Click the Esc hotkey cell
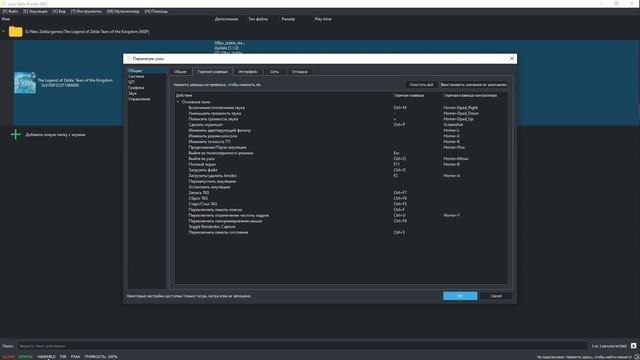The image size is (640, 360). point(396,153)
